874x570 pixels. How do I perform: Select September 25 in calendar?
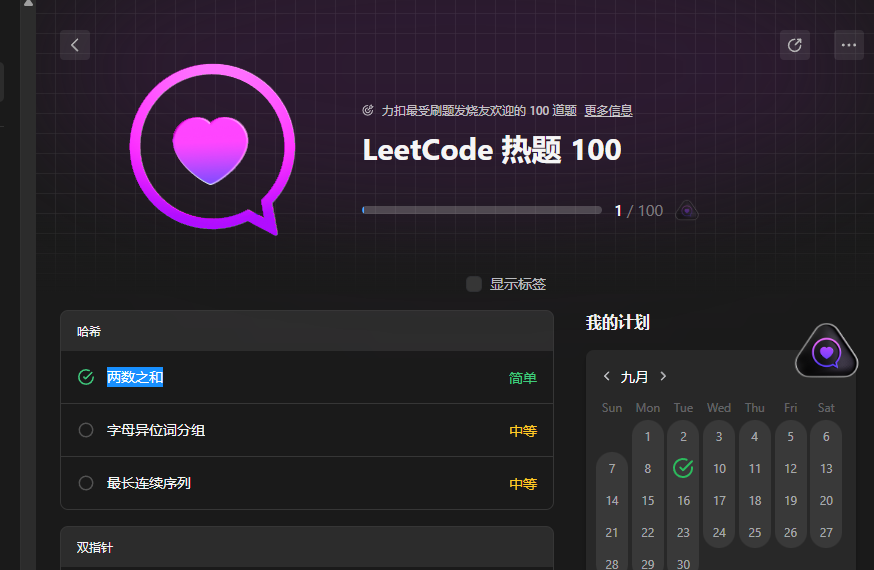[755, 533]
